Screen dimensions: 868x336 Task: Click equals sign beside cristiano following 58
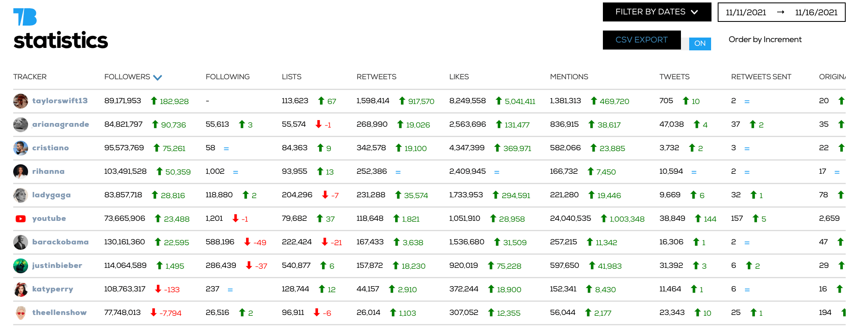coord(226,149)
